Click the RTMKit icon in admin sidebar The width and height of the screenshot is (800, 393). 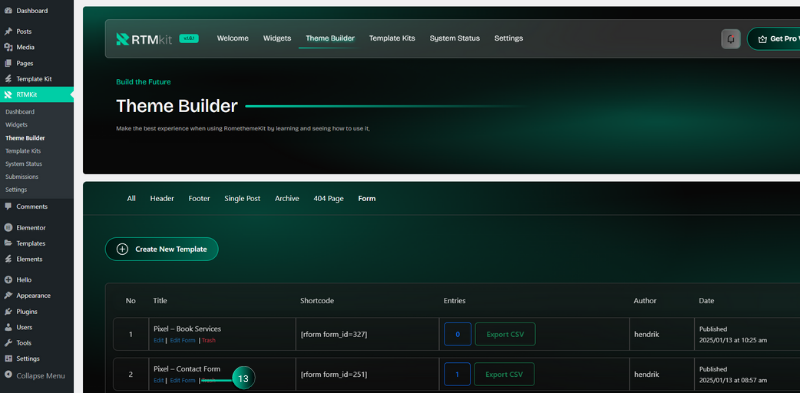pyautogui.click(x=8, y=94)
